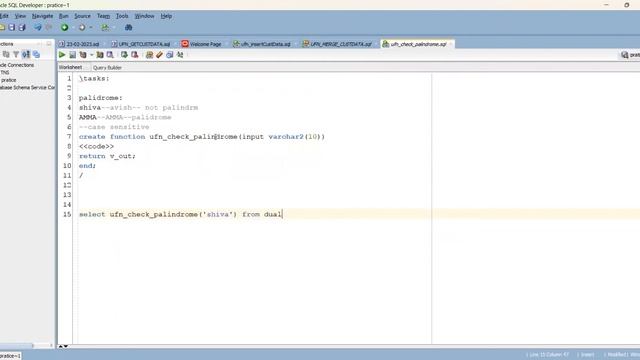The image size is (640, 360).
Task: Click the Refresh icon in the Connections panel
Action: (x=6, y=54)
